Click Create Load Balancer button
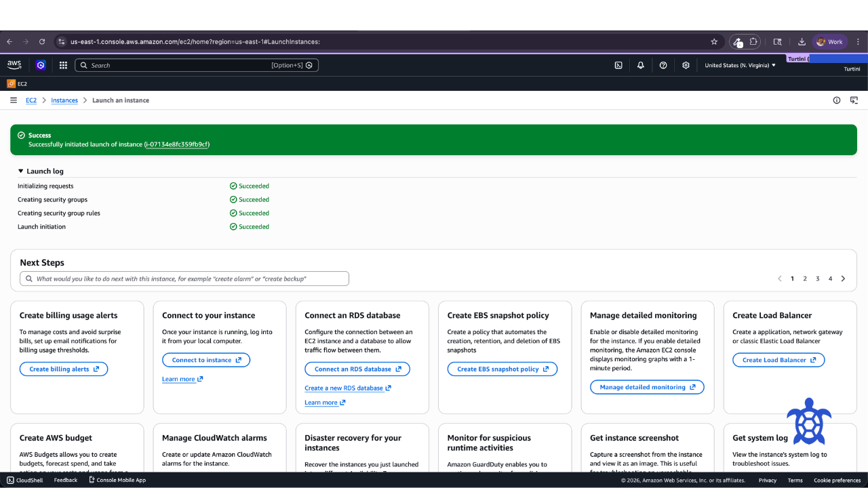The width and height of the screenshot is (868, 488). [778, 360]
